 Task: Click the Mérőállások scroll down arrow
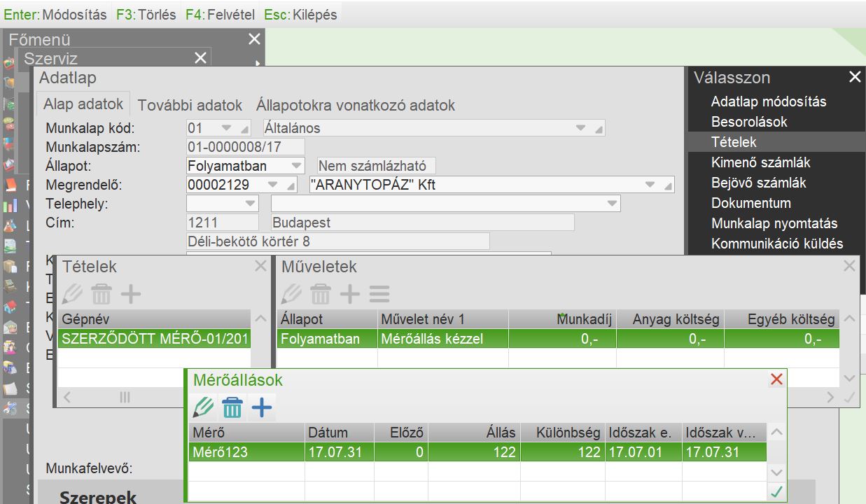776,472
